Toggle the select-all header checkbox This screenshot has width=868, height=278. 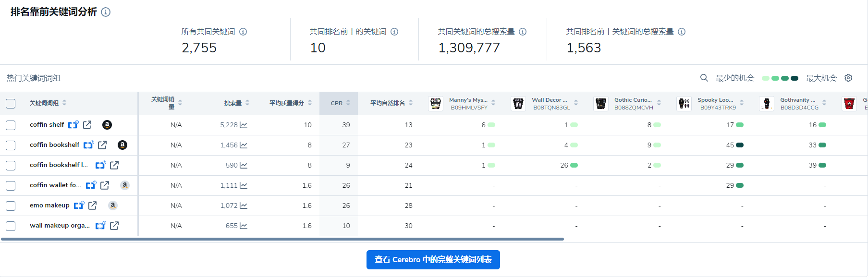point(11,103)
